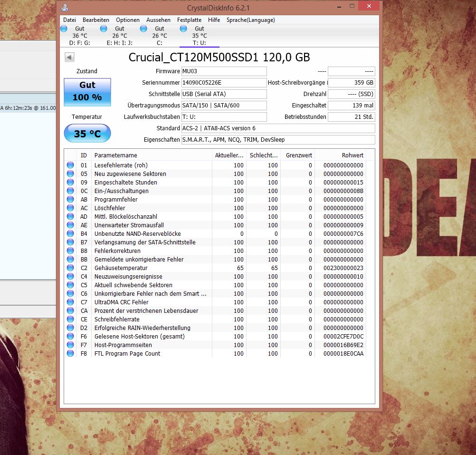Click the Eingeschaltet value 139 mal

pos(352,106)
